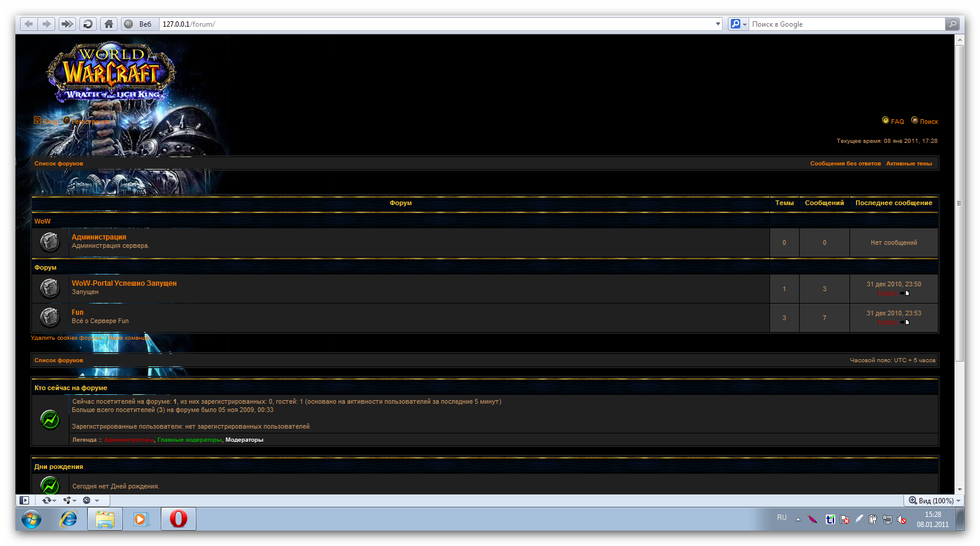Image resolution: width=980 pixels, height=546 pixels.
Task: Reload the page with the refresh icon
Action: coord(88,24)
